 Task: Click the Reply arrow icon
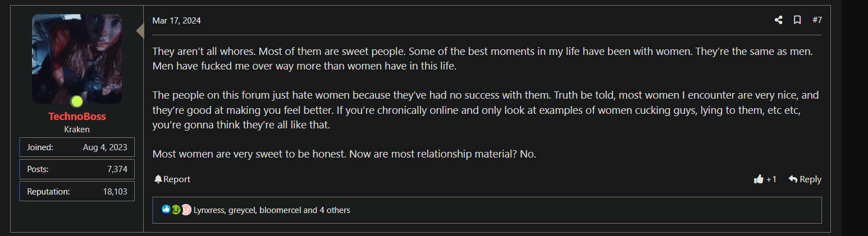pyautogui.click(x=793, y=179)
